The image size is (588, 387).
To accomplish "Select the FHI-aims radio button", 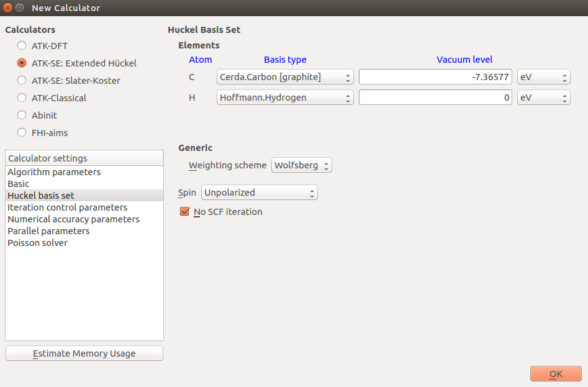I will [22, 132].
